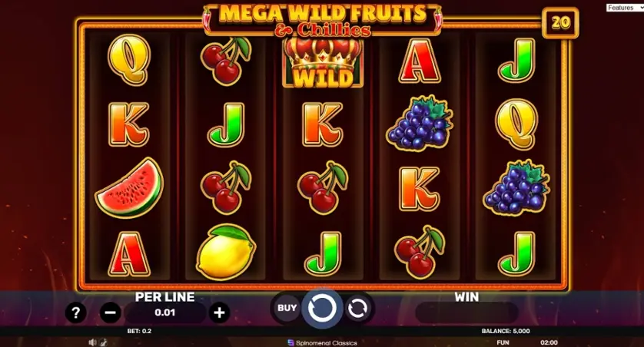
Task: Decrease per line bet with minus button
Action: click(111, 313)
